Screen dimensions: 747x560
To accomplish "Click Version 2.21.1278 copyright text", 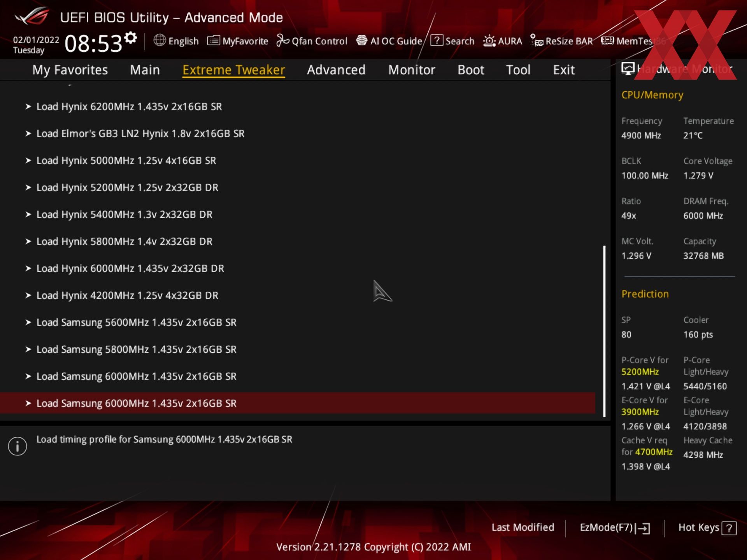I will (373, 547).
